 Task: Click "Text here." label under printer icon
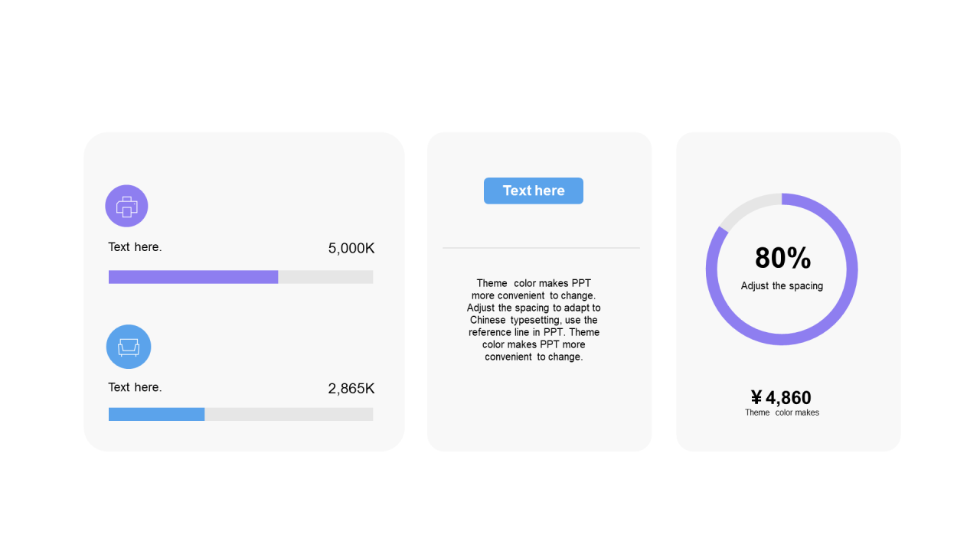tap(135, 247)
